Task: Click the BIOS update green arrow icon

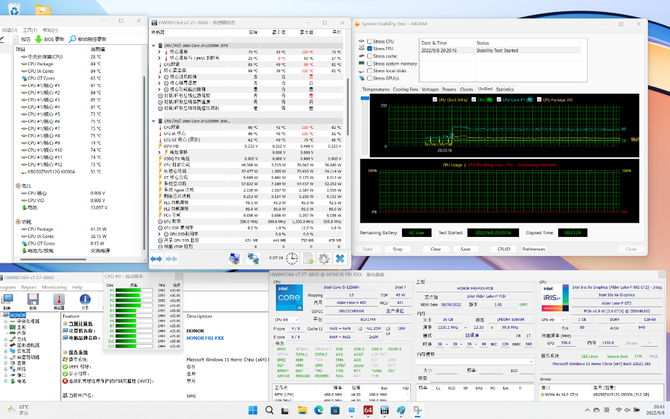Action: 39,39
